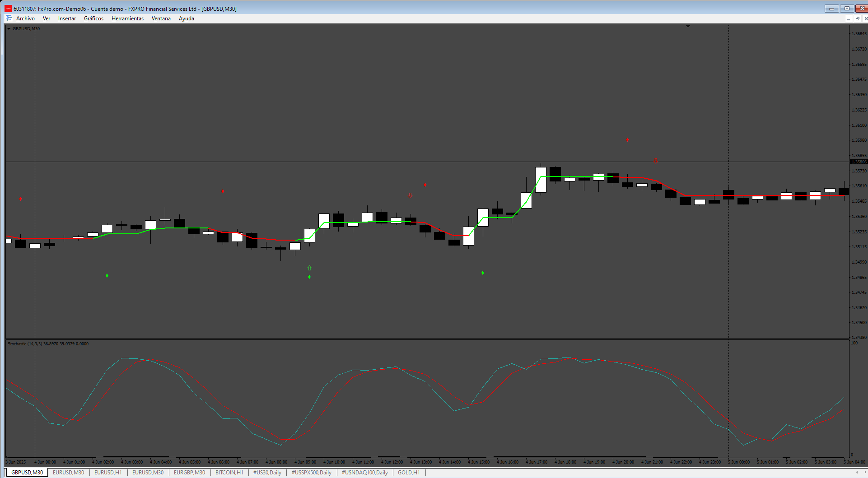Open the Archivo menu
868x478 pixels.
pos(25,19)
